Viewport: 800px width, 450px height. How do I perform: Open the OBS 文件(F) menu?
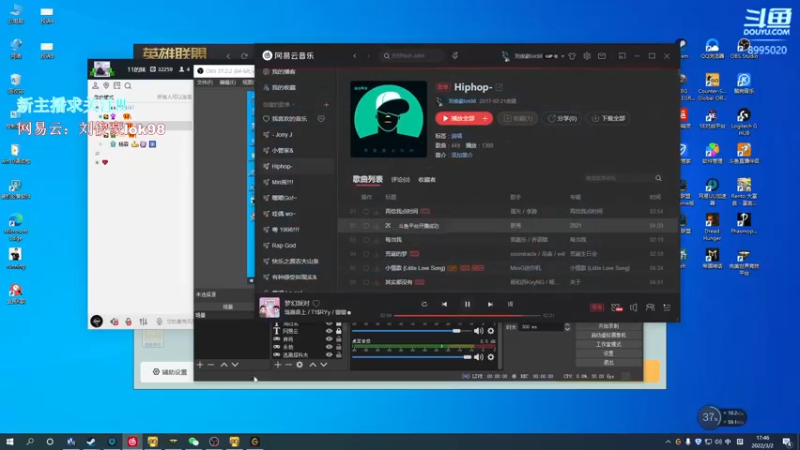click(x=205, y=82)
